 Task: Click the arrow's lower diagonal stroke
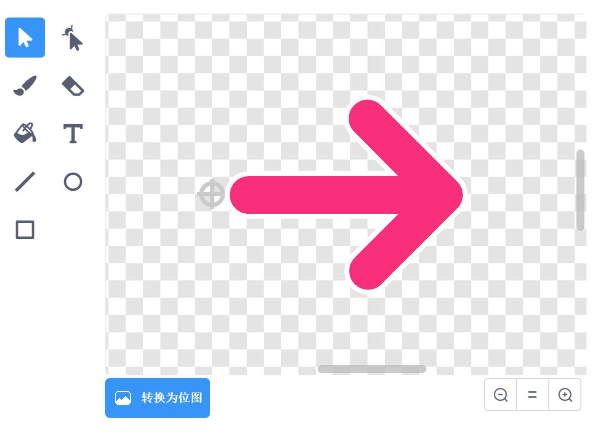tap(402, 243)
